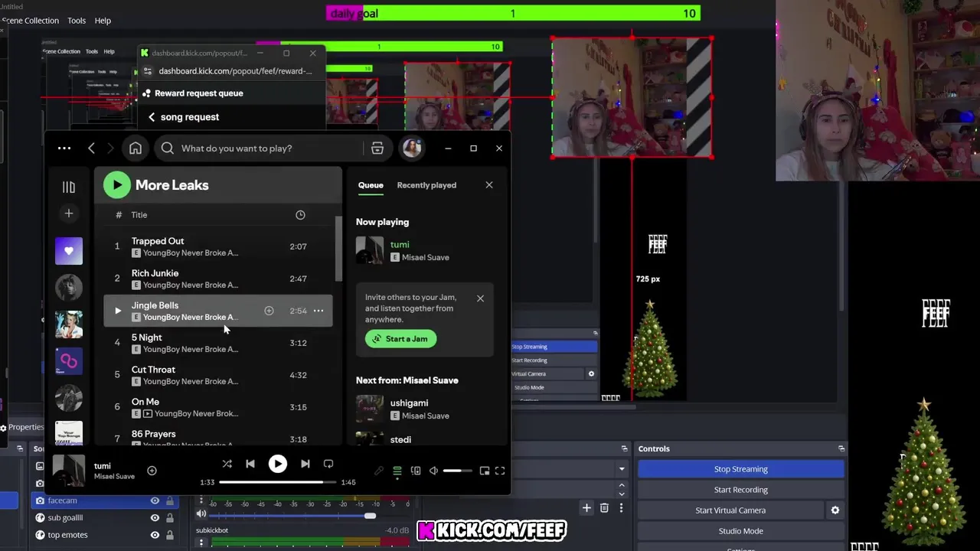Open virtual camera settings gear
The height and width of the screenshot is (551, 980).
(835, 510)
